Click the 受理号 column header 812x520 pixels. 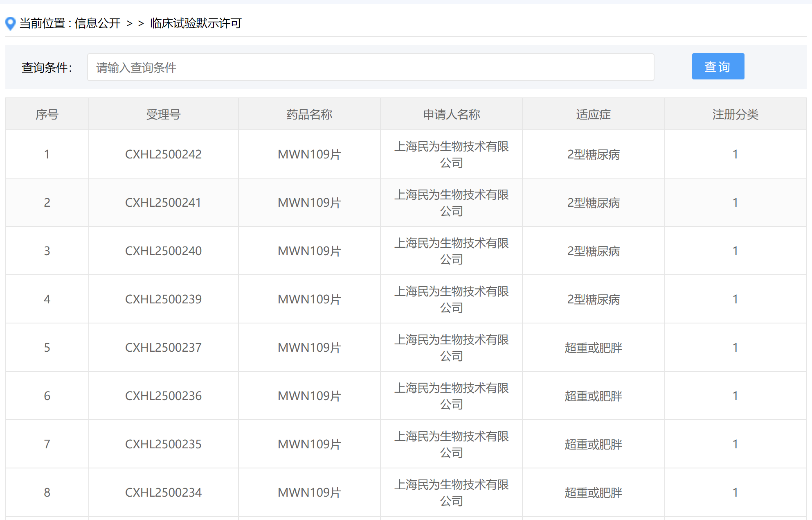pos(163,114)
